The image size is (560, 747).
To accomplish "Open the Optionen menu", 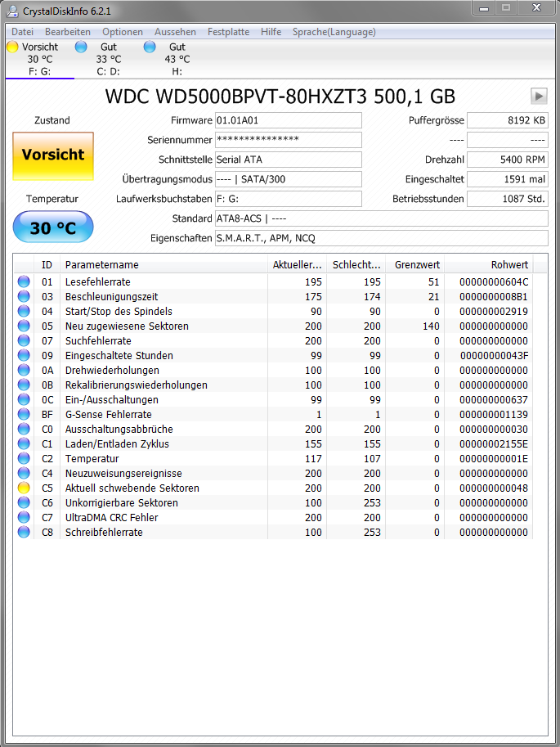I will click(123, 32).
